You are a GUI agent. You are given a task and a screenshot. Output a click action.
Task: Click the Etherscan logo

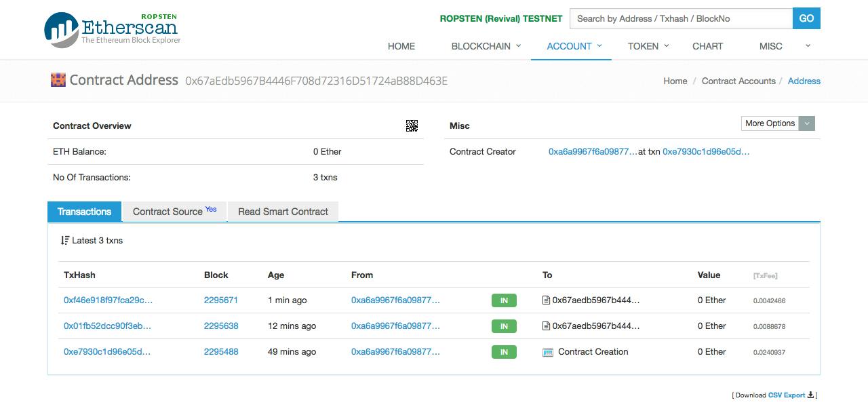click(x=113, y=29)
